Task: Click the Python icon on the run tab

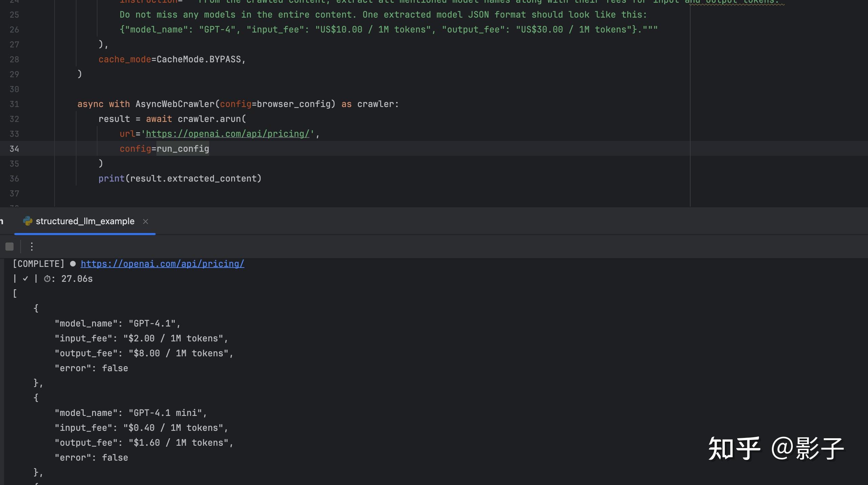Action: [x=27, y=221]
